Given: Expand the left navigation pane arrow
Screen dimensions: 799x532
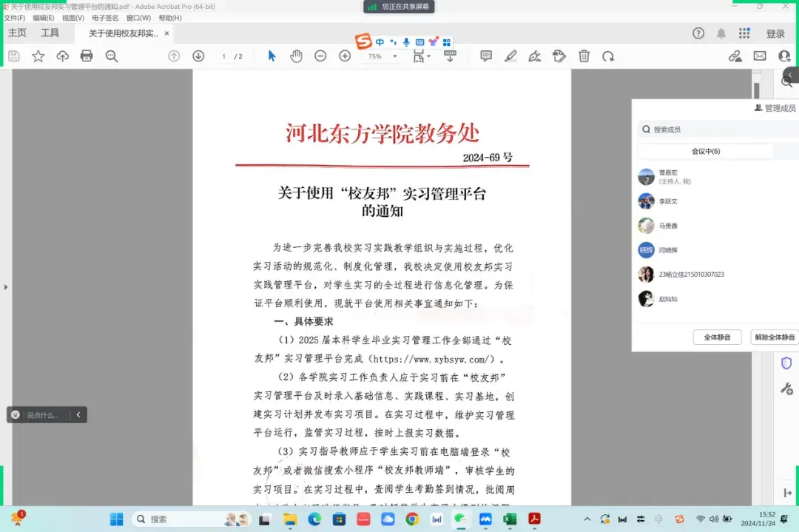Looking at the screenshot, I should pos(6,287).
